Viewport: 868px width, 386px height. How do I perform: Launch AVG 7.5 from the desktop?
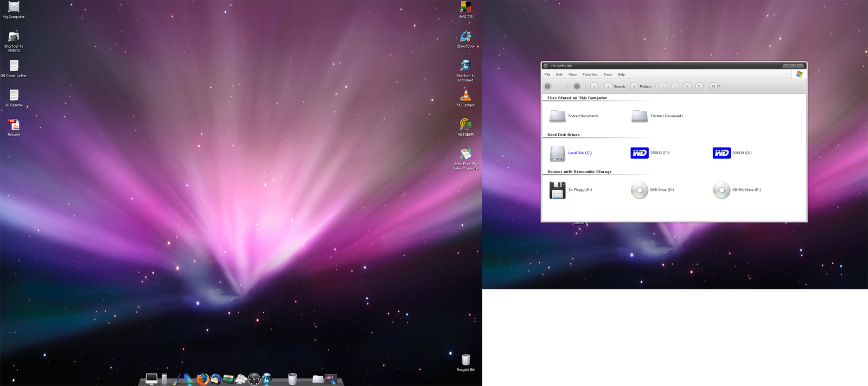465,10
